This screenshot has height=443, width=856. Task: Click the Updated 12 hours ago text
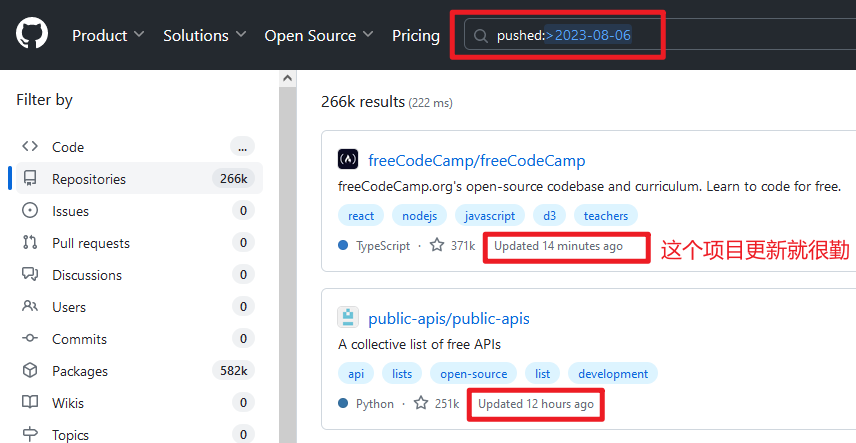click(536, 404)
